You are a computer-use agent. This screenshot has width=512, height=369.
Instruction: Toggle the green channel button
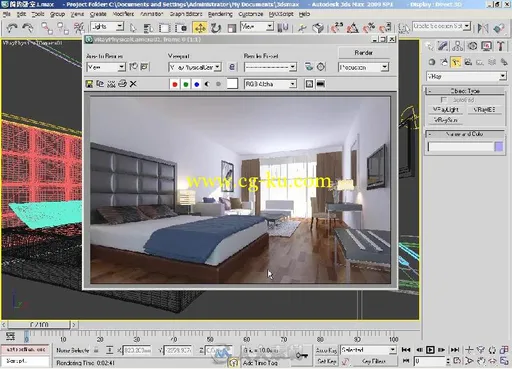pos(186,84)
